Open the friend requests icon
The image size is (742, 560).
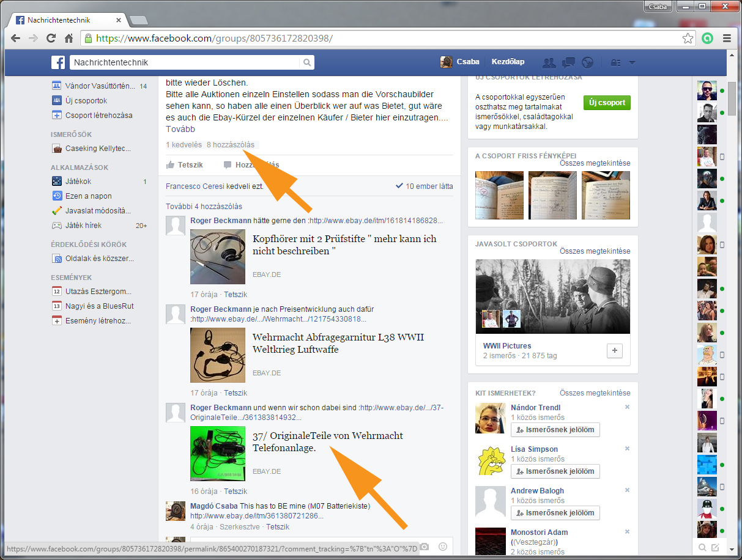[549, 62]
